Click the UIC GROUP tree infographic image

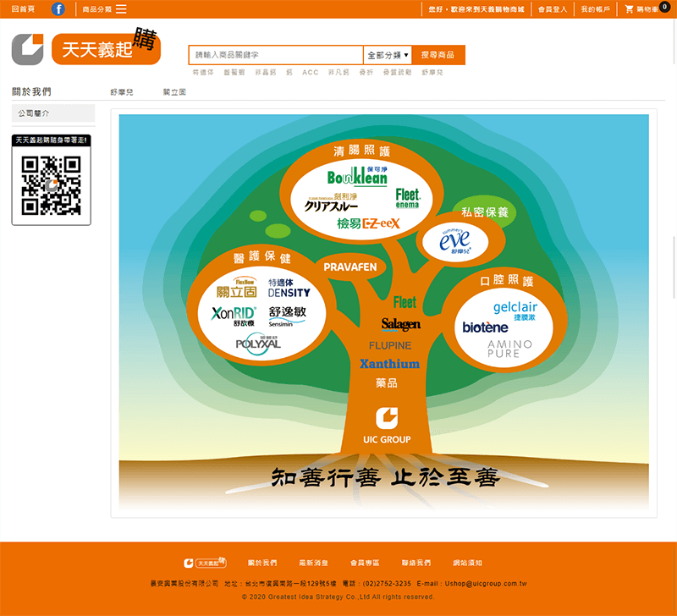pos(384,313)
